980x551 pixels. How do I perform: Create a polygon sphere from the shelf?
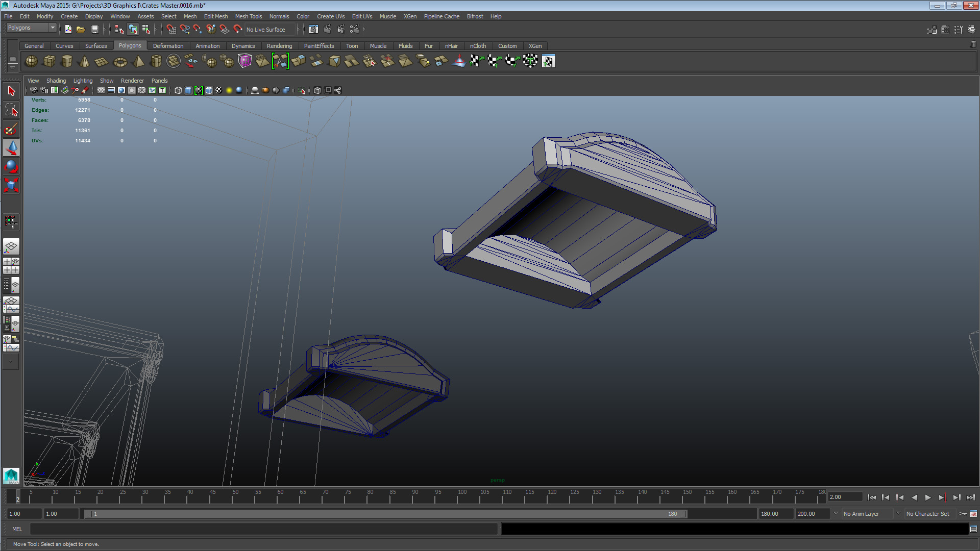31,61
